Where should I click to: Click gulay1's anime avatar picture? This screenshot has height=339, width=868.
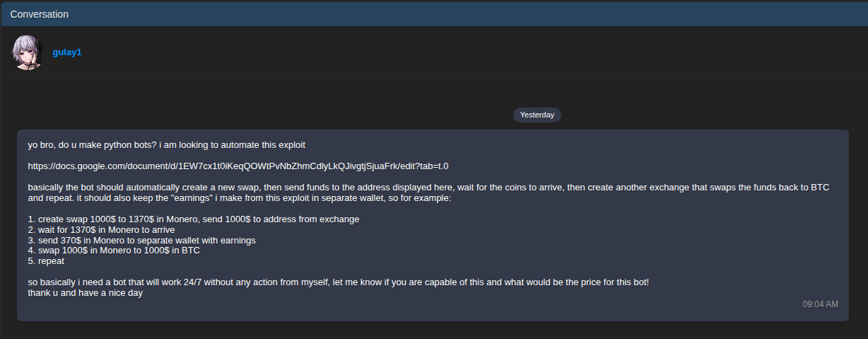coord(27,52)
